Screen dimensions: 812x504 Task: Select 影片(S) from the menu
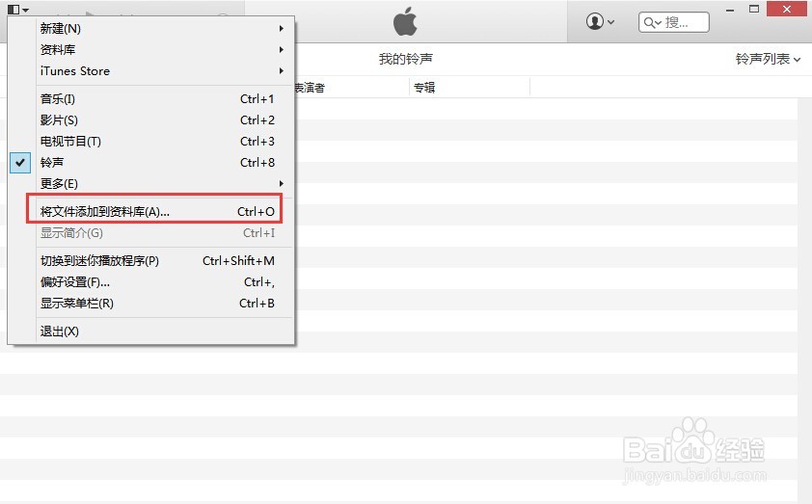pos(164,120)
